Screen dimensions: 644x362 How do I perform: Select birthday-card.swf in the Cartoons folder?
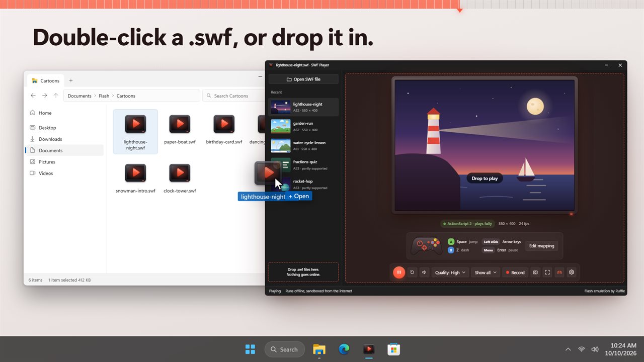point(224,130)
